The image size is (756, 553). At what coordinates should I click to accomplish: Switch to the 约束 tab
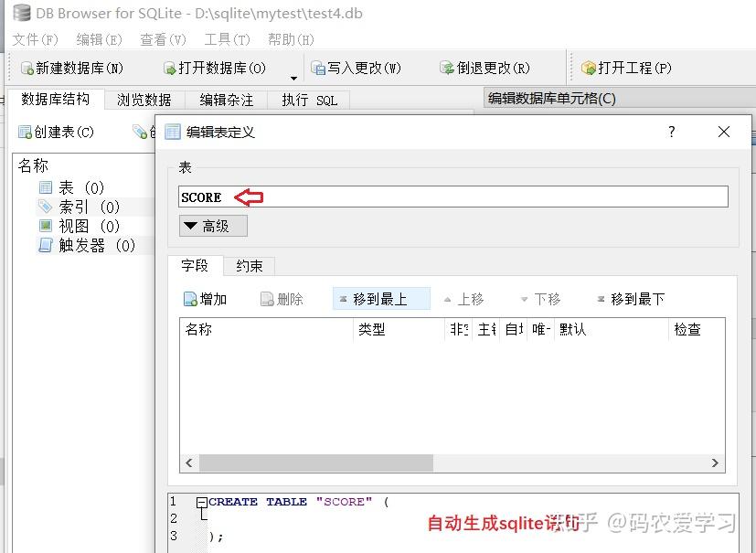click(x=248, y=266)
